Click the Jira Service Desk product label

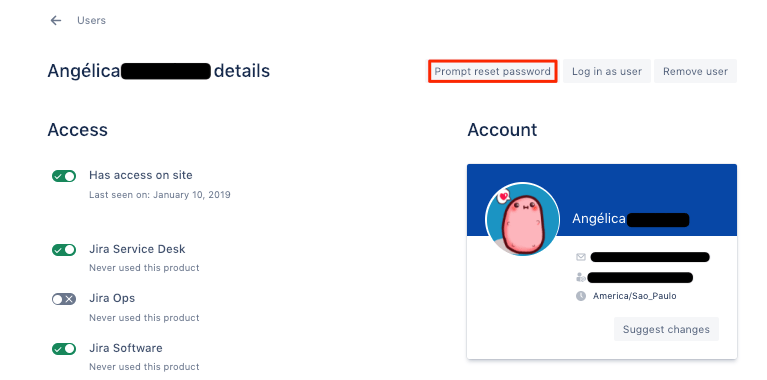point(137,249)
